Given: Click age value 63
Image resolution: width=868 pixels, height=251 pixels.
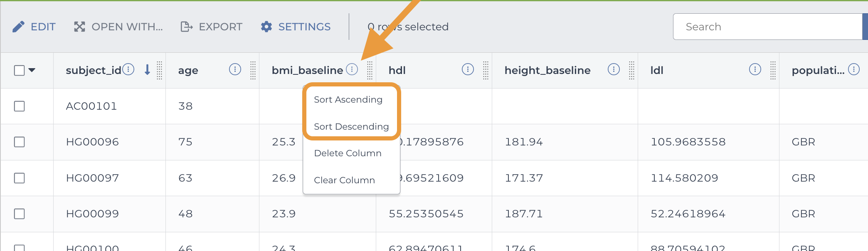Looking at the screenshot, I should [x=185, y=178].
